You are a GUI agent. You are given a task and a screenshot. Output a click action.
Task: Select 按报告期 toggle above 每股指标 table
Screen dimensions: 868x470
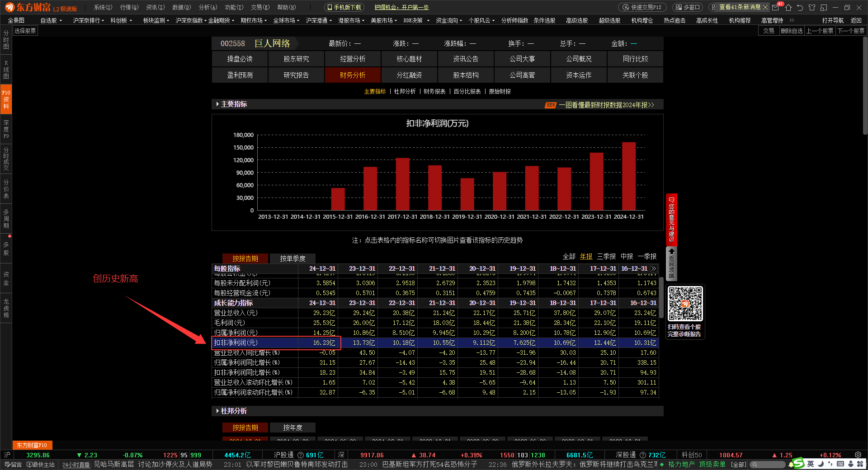pos(245,258)
